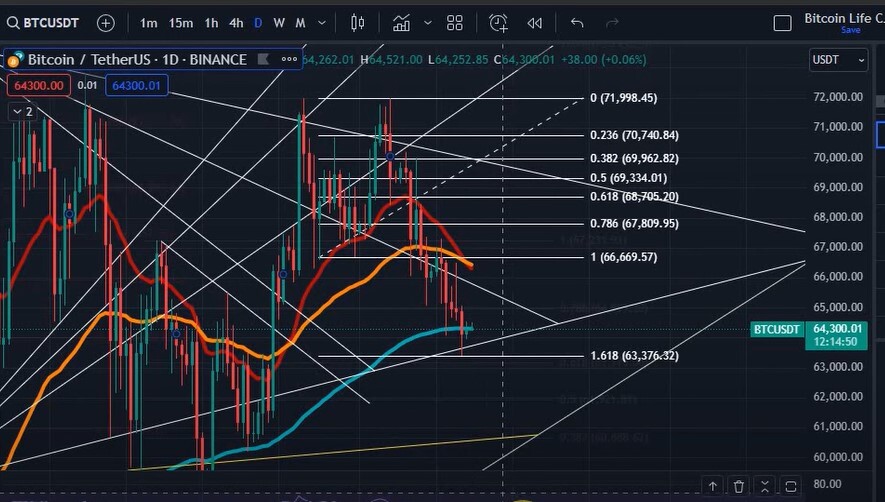Image resolution: width=885 pixels, height=502 pixels.
Task: Click the +38.00 (+0.06%) change value
Action: pyautogui.click(x=603, y=59)
